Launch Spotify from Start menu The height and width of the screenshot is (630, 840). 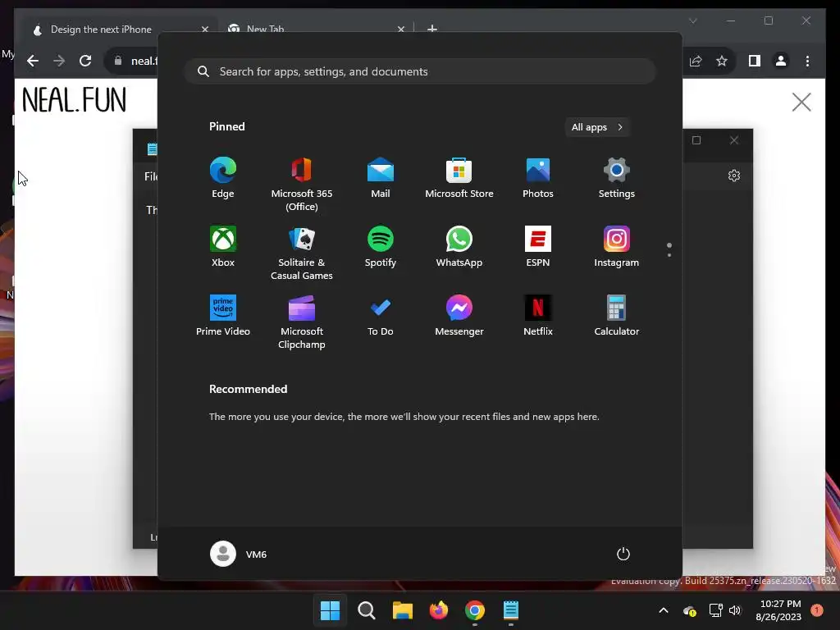pos(381,246)
